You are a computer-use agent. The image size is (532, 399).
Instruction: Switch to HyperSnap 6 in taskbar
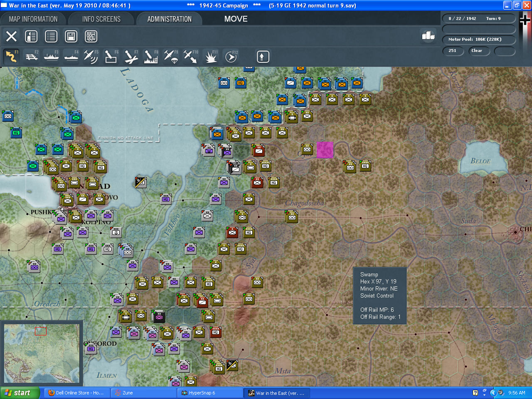210,393
